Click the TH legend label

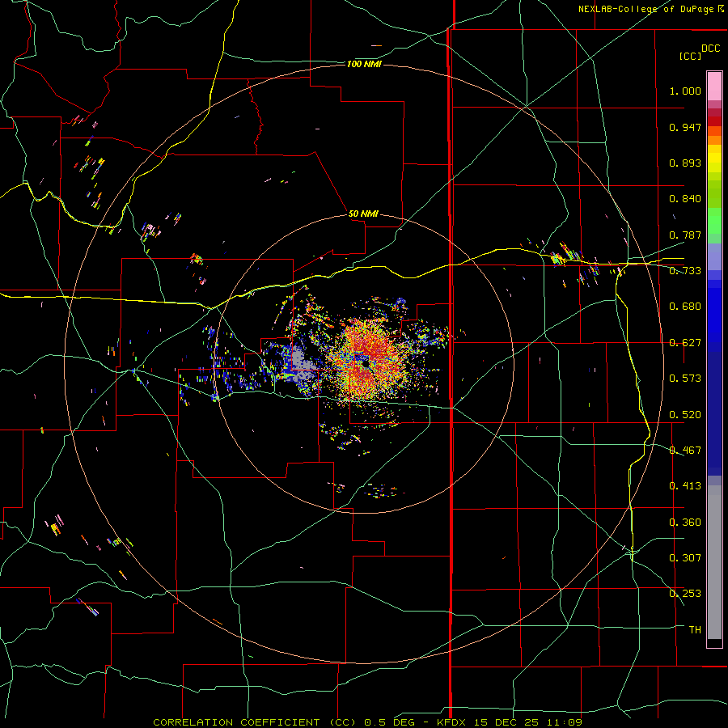695,630
